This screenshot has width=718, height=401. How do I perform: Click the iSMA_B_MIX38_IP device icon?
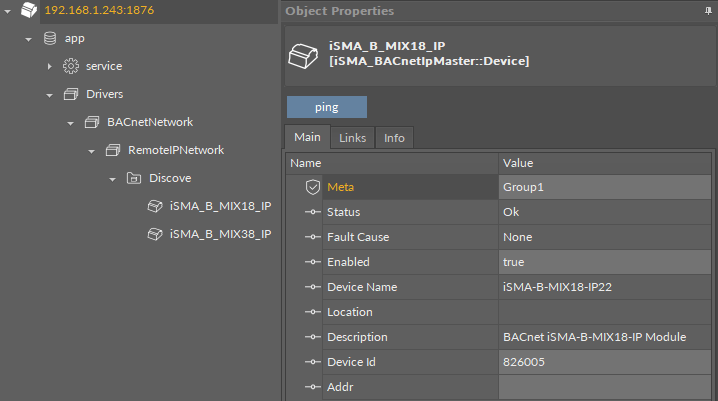point(154,234)
